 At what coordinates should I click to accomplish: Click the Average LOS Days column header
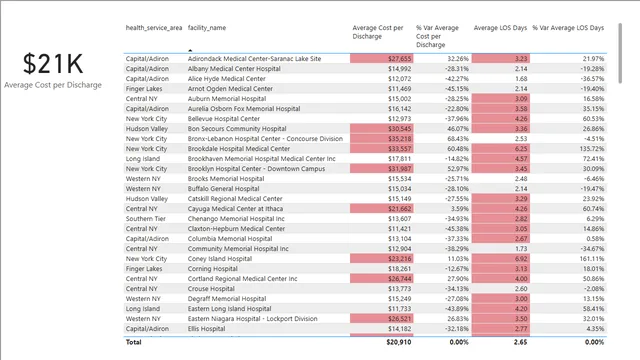500,28
